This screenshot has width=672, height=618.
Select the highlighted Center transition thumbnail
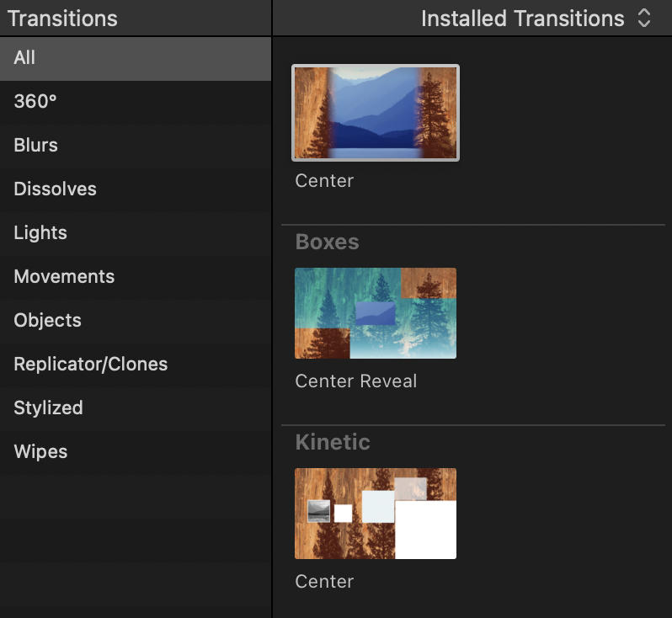376,113
